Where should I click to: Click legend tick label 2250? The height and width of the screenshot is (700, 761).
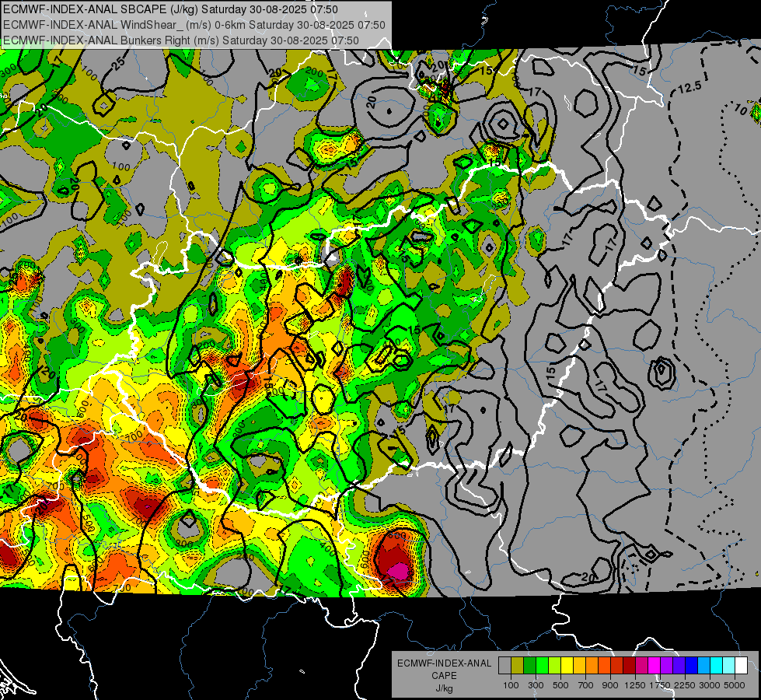tap(686, 685)
